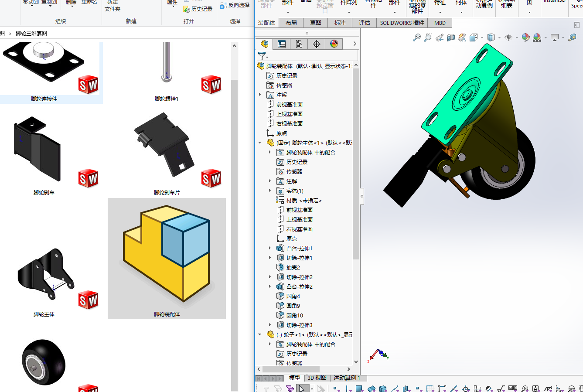Click the 材质 <未指定> material icon
This screenshot has width=583, height=392.
280,201
